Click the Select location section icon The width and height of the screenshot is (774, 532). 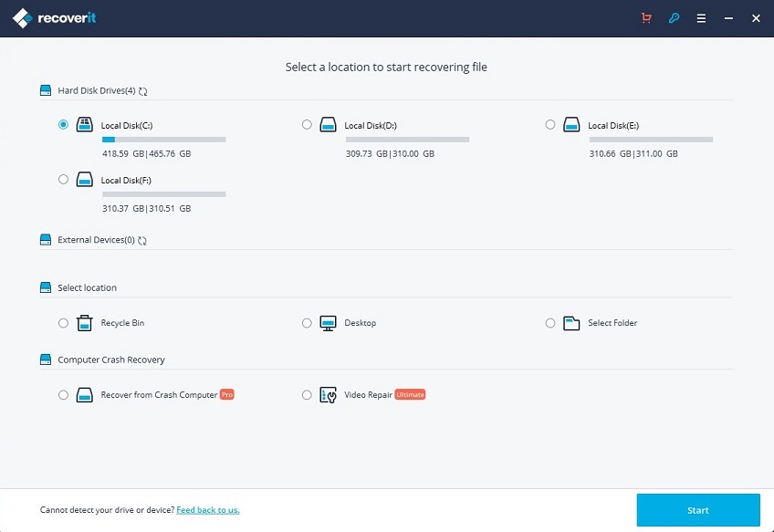46,287
